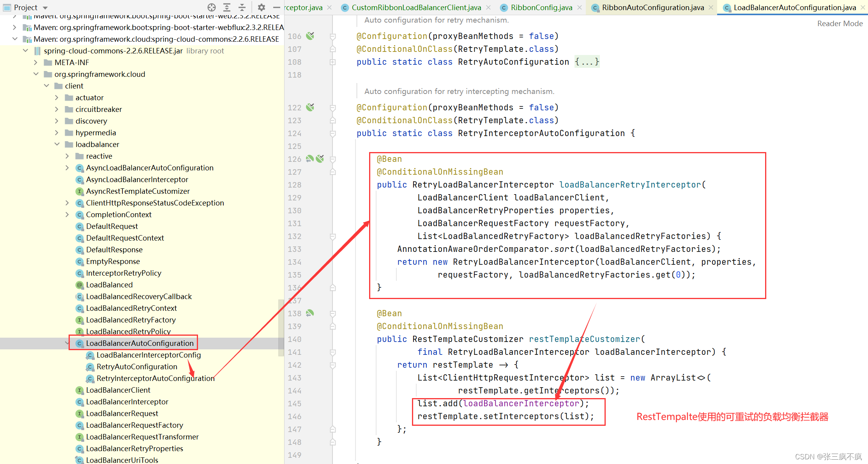Viewport: 868px width, 464px height.
Task: Click the Reader Mode link
Action: pos(840,23)
